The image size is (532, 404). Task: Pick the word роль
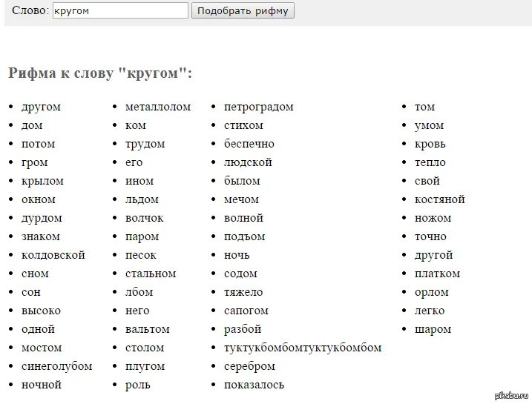coord(138,385)
